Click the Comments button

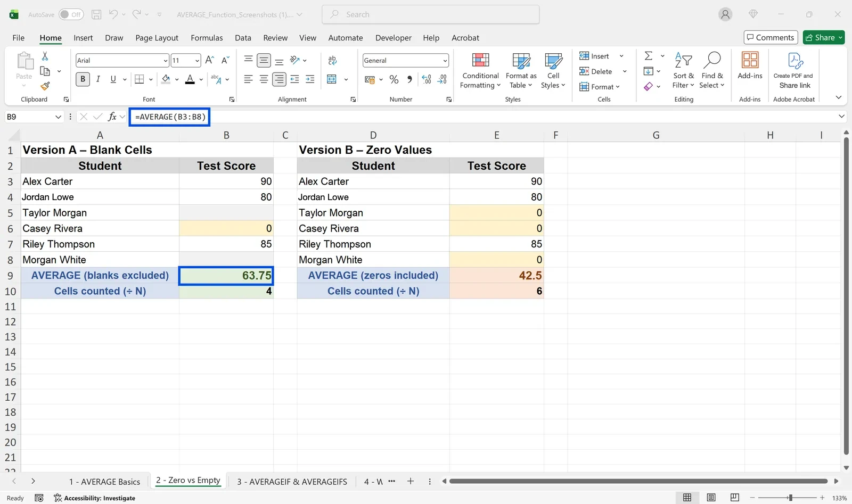coord(771,37)
